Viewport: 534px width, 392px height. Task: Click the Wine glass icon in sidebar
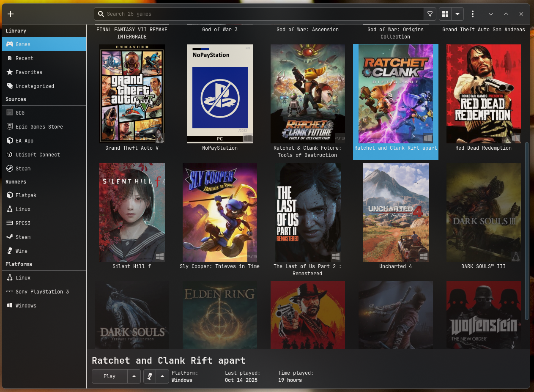click(10, 251)
